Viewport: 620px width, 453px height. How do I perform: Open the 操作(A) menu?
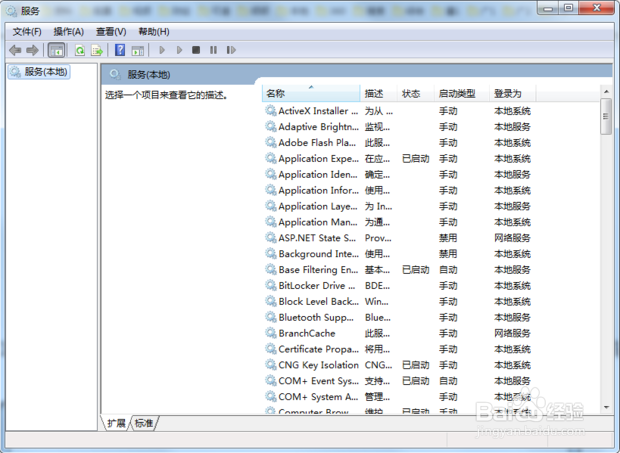pyautogui.click(x=69, y=32)
